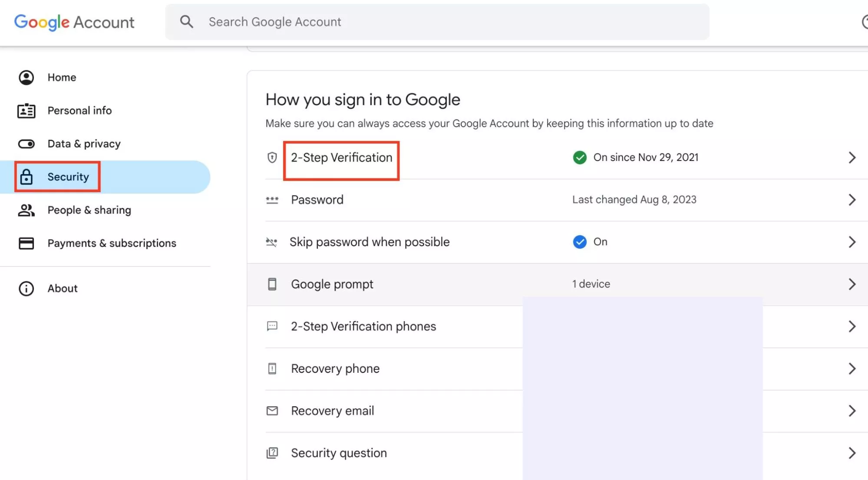Screen dimensions: 868x480
Task: Click the About info circle icon
Action: pos(26,289)
